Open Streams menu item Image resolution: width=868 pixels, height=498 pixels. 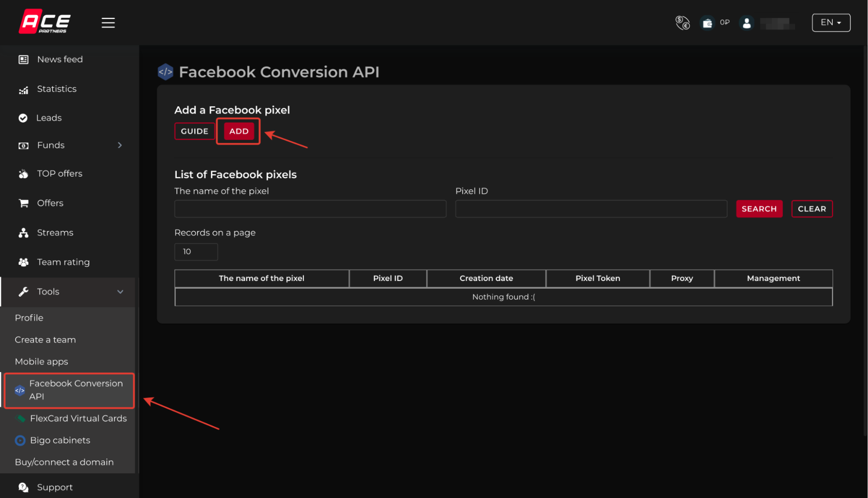pyautogui.click(x=55, y=233)
